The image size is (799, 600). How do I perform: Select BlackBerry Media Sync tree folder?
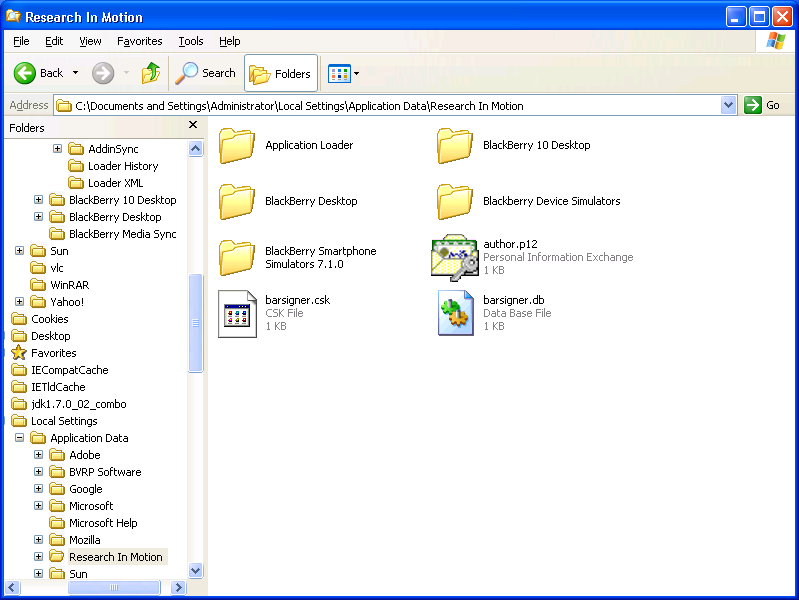(x=113, y=234)
